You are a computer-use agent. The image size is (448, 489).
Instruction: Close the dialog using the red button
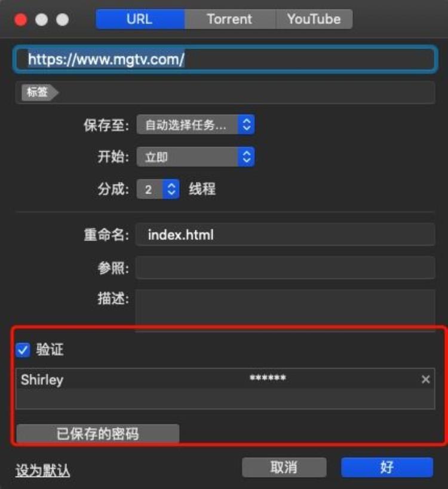21,20
